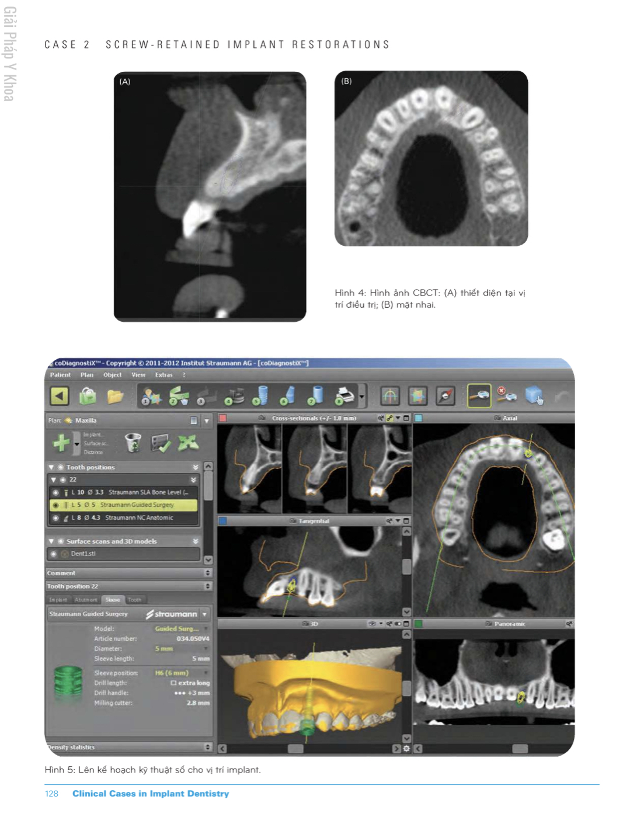Image resolution: width=644 pixels, height=838 pixels.
Task: Open the Plan menu
Action: 87,375
